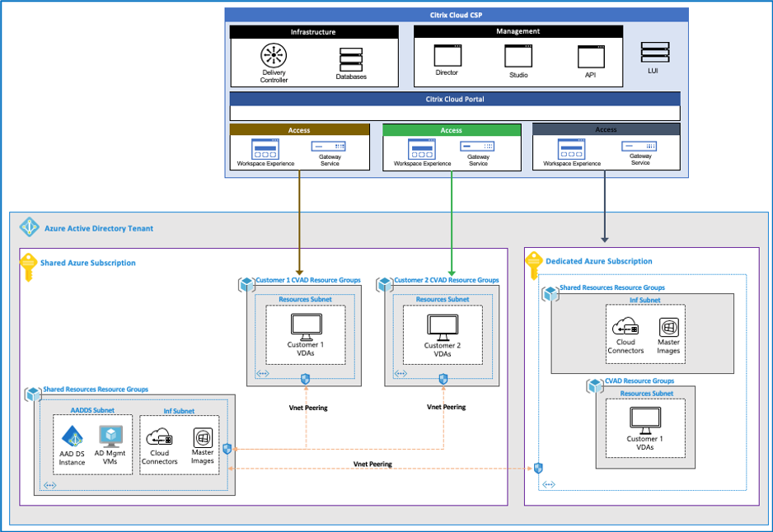This screenshot has height=532, width=773.
Task: Click the Delivery Controller icon
Action: point(274,56)
